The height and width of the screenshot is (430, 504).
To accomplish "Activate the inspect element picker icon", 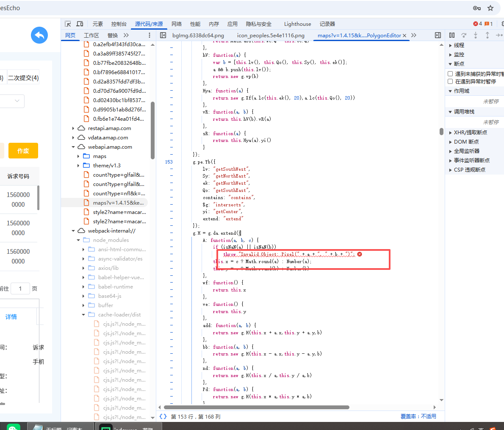I will tap(68, 24).
